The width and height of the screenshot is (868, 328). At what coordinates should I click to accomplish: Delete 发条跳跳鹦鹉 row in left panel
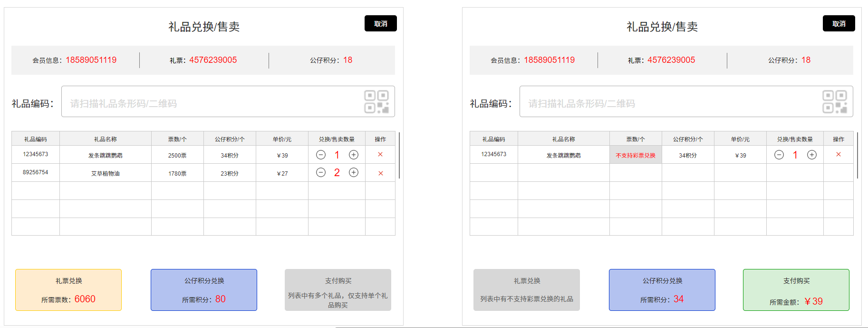tap(380, 154)
